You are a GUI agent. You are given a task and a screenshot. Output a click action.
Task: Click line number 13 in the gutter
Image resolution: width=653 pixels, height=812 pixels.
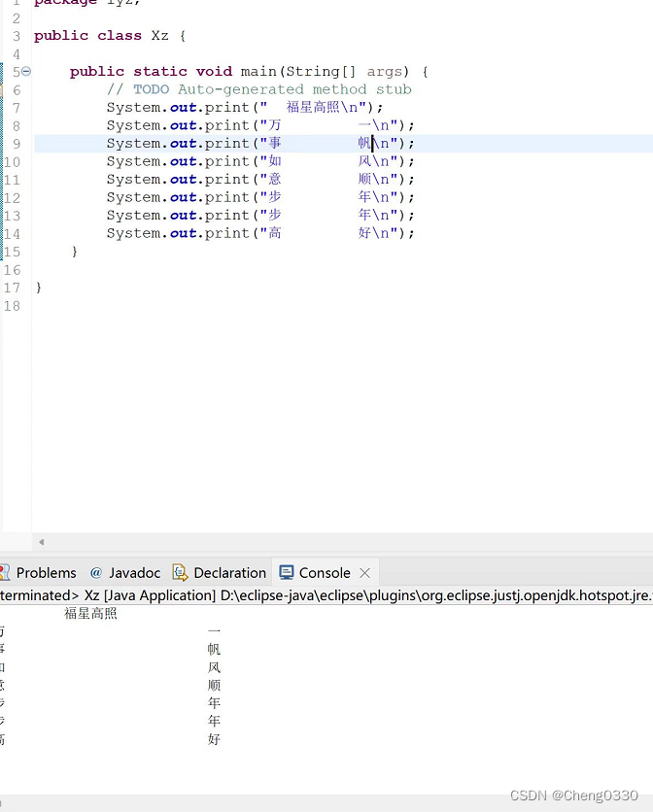coord(12,216)
